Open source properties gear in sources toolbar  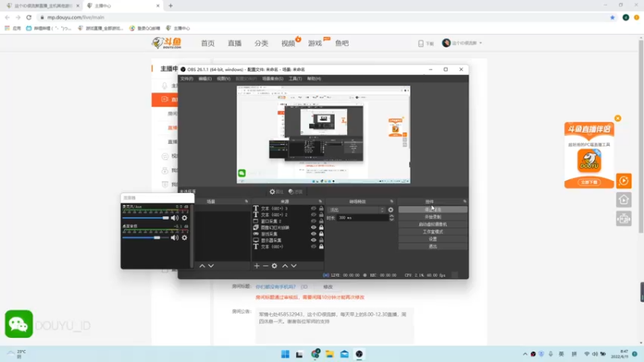click(x=275, y=266)
